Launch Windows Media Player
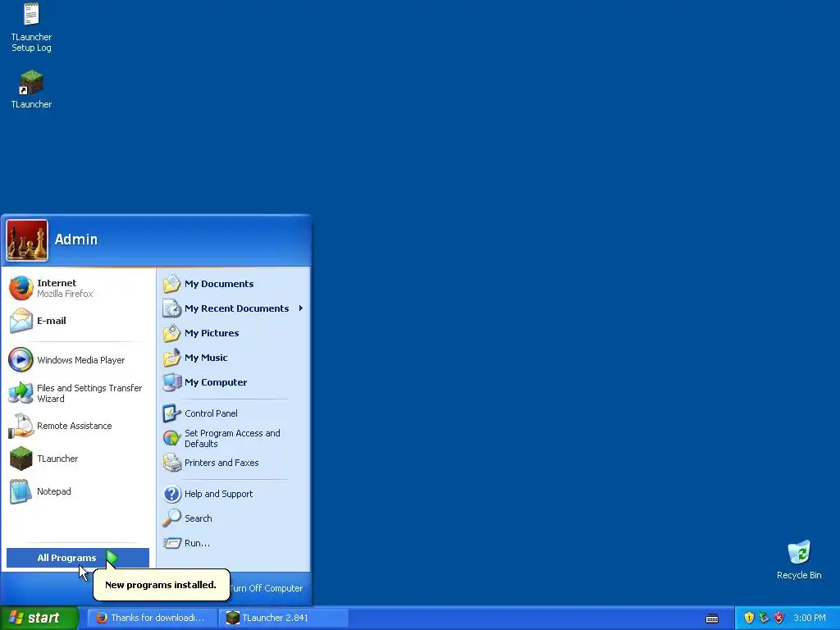 (x=78, y=360)
